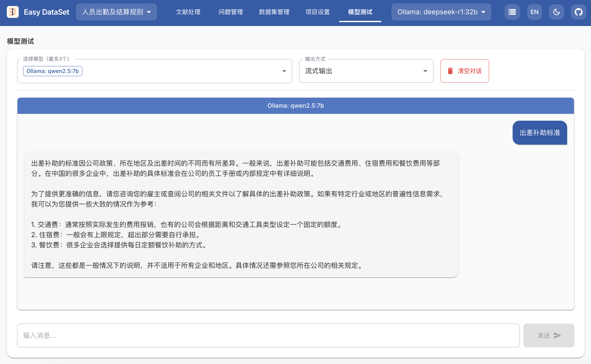Viewport: 591px width, 364px height.
Task: Toggle dark mode moon icon
Action: (x=556, y=12)
